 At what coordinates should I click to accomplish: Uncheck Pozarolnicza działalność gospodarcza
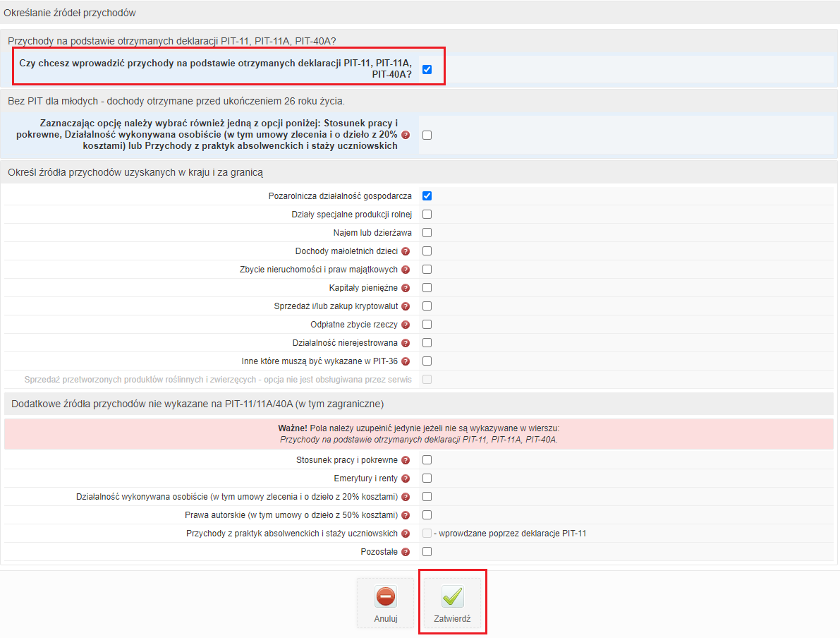[427, 195]
